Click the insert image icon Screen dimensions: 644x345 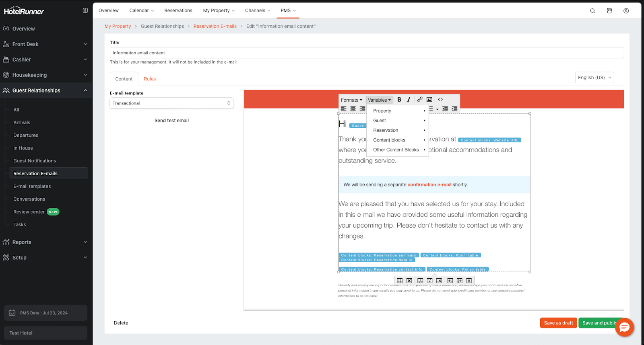[x=429, y=100]
